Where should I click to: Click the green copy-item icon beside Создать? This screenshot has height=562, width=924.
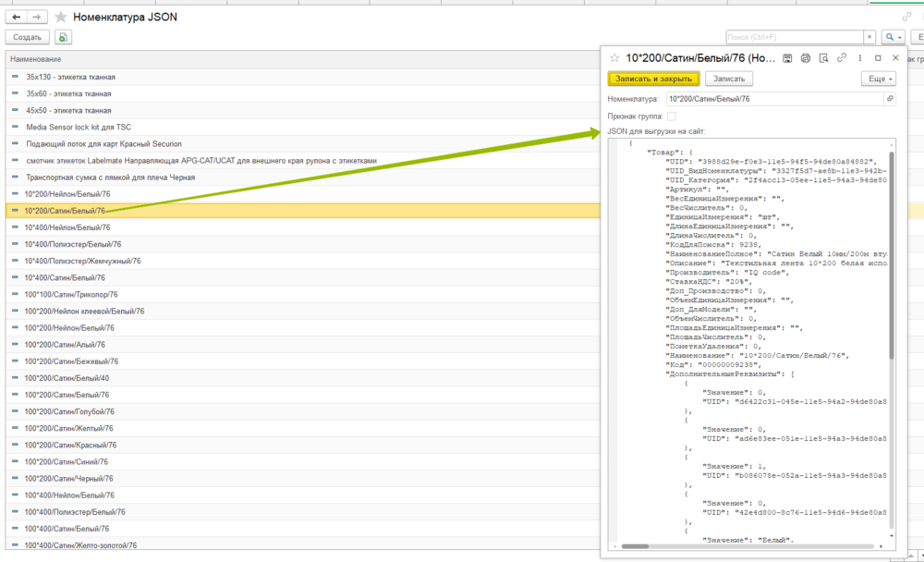coord(62,37)
